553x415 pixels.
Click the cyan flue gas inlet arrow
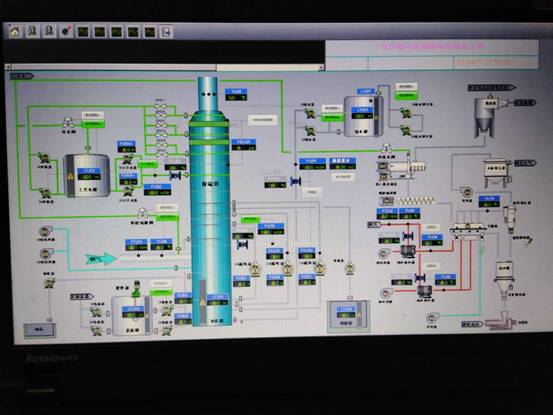click(x=101, y=259)
